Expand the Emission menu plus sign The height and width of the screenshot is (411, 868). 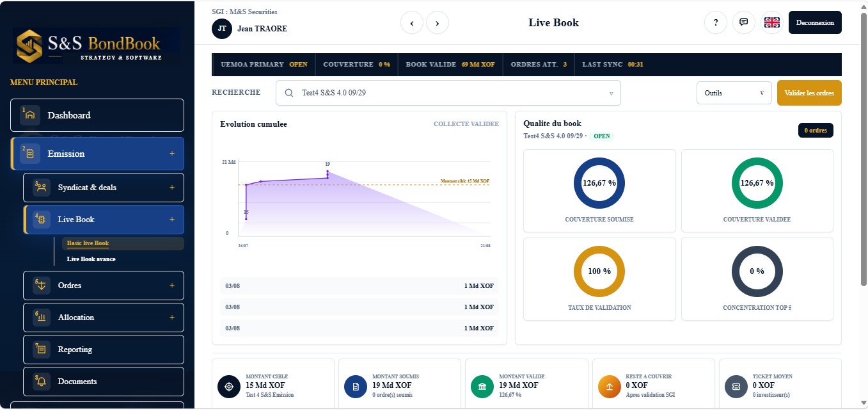point(172,154)
